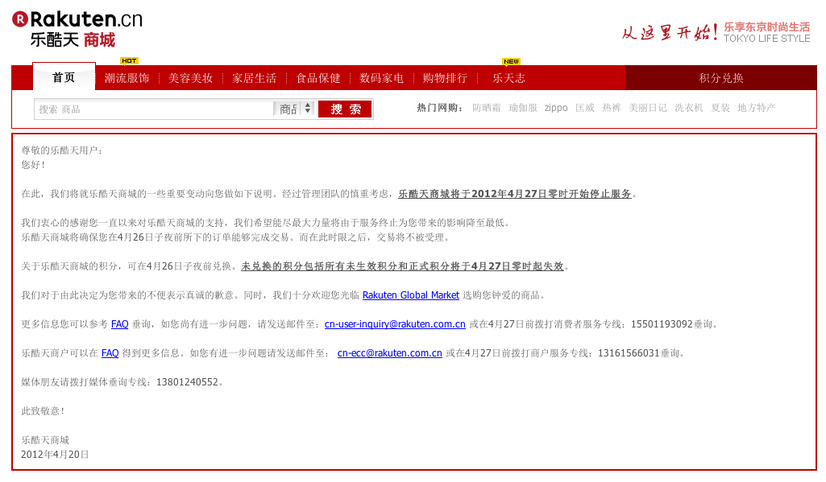Focus the 搜索商品 search input field
This screenshot has height=482, width=826.
click(x=154, y=109)
